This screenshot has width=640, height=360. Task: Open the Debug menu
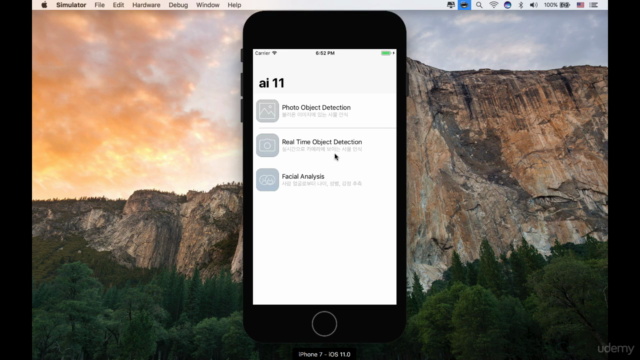point(178,5)
